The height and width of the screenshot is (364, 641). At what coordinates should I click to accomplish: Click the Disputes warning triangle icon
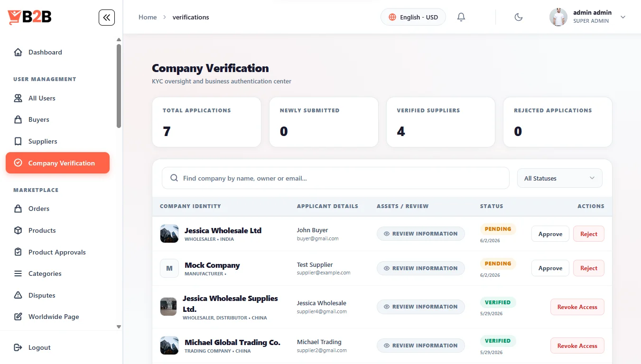click(x=18, y=295)
